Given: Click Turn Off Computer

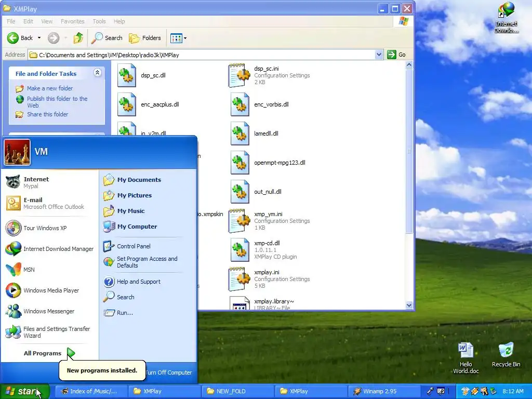Looking at the screenshot, I should [169, 373].
